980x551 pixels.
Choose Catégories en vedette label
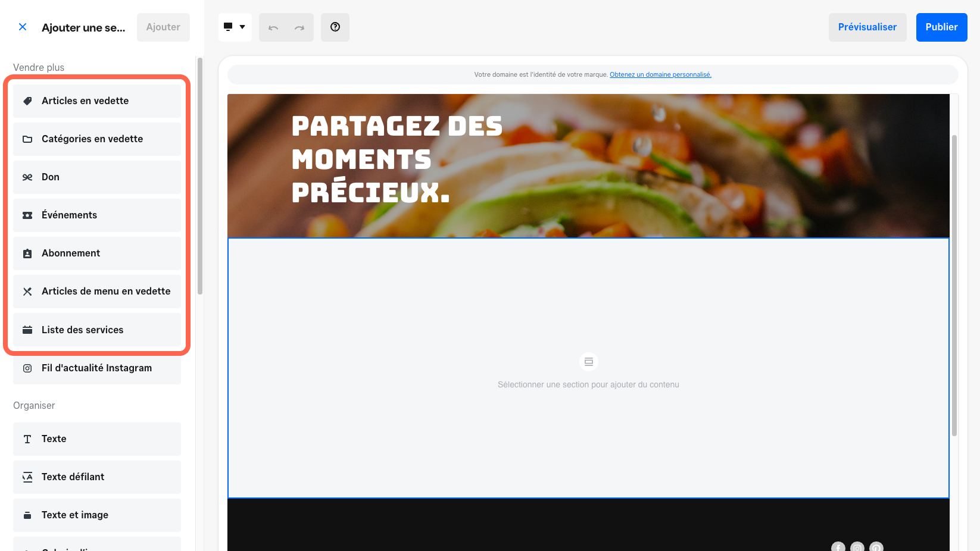92,139
